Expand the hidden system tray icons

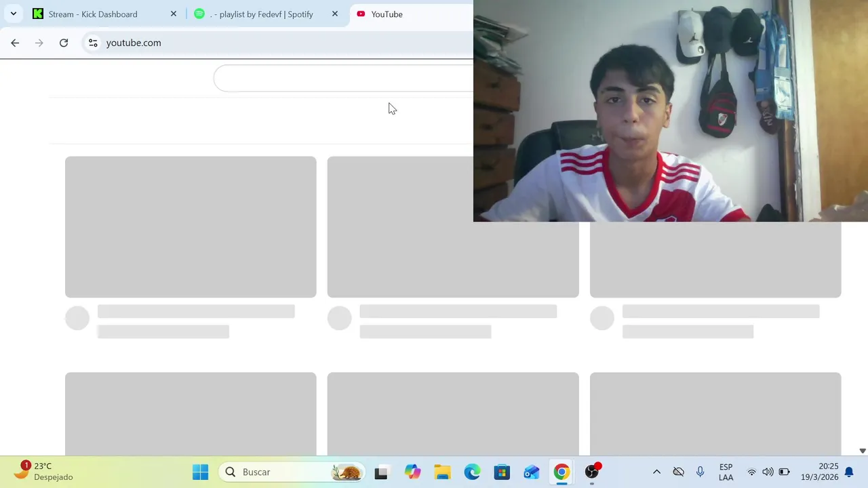coord(656,472)
